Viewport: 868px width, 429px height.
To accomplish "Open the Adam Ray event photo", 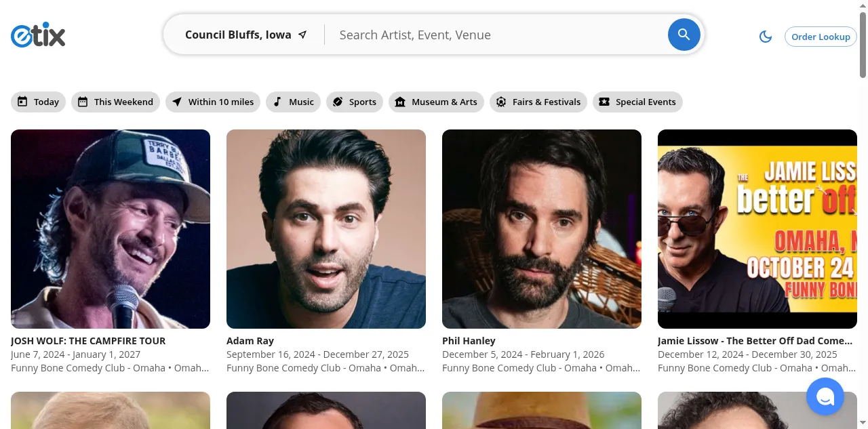I will pyautogui.click(x=326, y=229).
